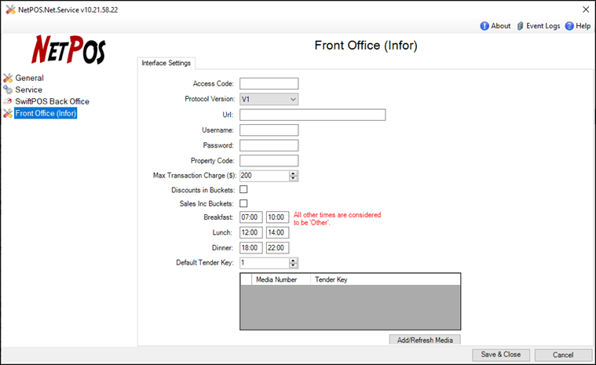Open the General settings page
596x365 pixels.
[29, 78]
